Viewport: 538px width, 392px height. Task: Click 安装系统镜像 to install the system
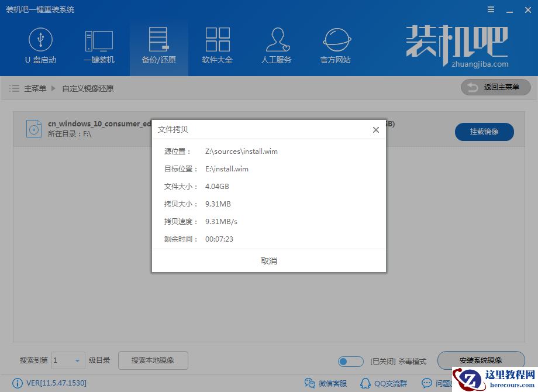(x=481, y=361)
